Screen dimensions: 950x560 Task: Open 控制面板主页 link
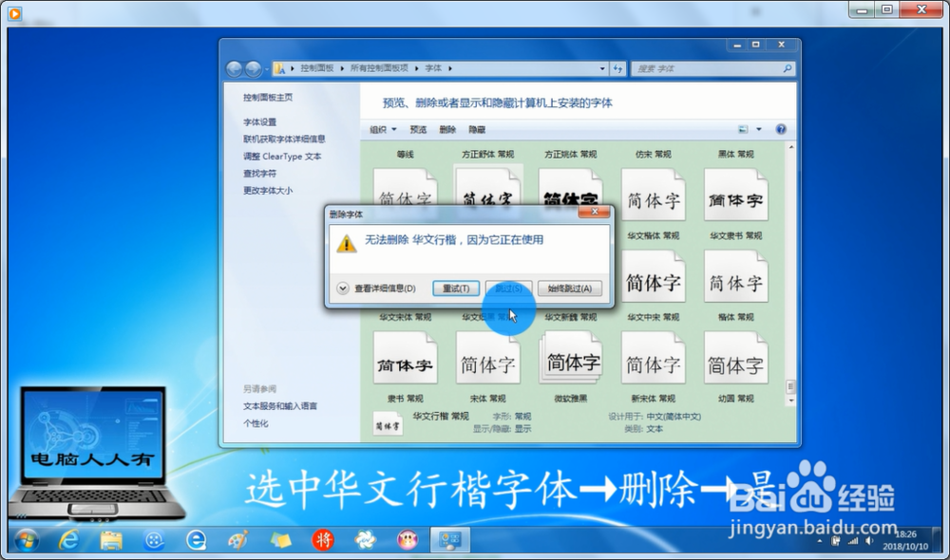click(268, 98)
